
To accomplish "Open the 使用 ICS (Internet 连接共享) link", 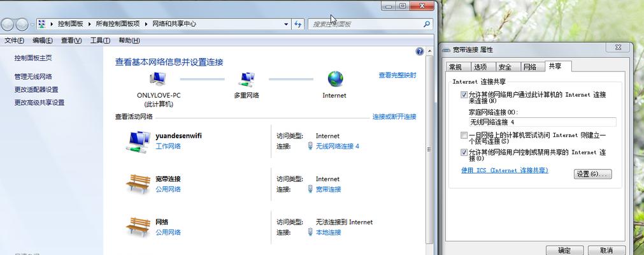I will tap(504, 170).
